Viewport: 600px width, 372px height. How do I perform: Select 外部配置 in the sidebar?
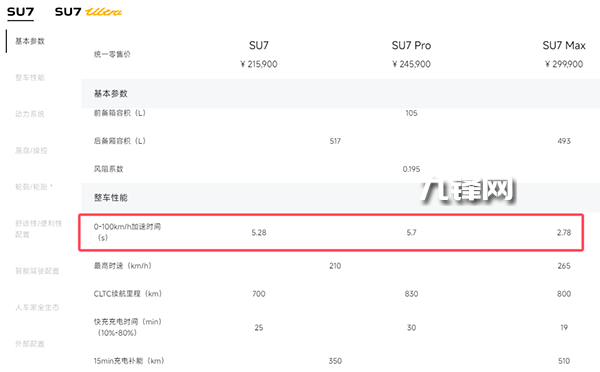[30, 344]
